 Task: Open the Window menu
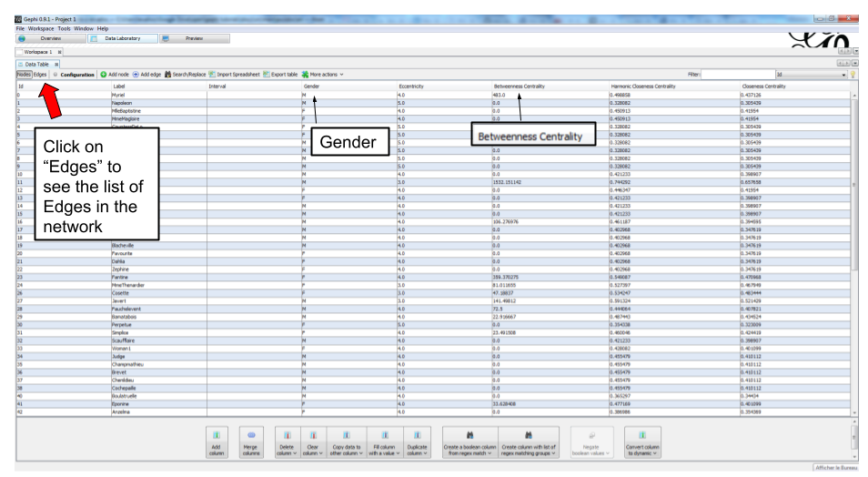(84, 29)
